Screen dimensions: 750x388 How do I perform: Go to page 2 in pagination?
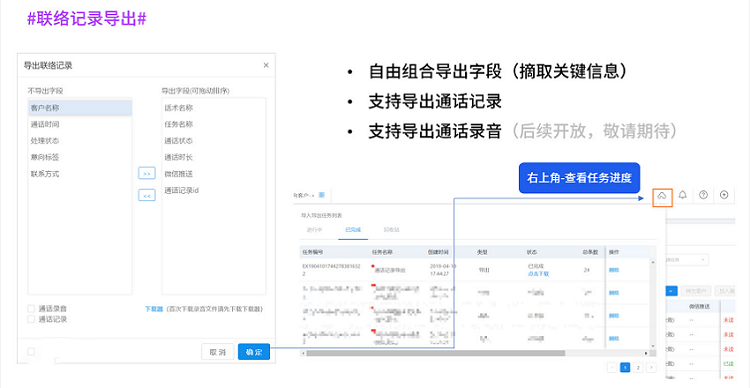tap(638, 367)
